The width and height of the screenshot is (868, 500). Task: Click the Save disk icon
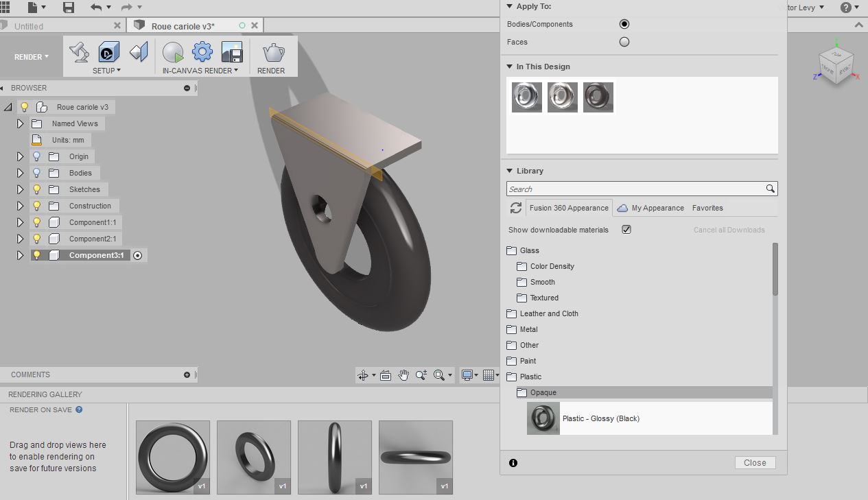(68, 8)
